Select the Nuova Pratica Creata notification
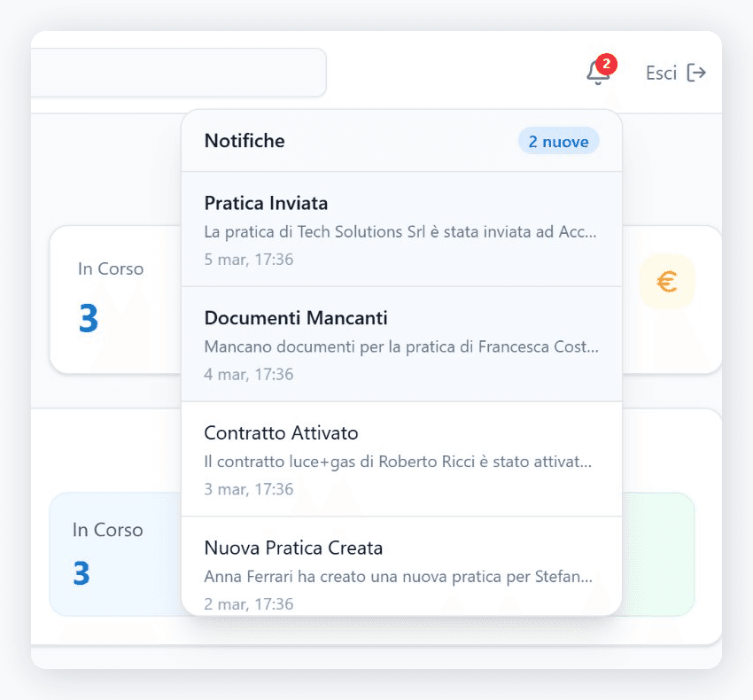Image resolution: width=753 pixels, height=700 pixels. pyautogui.click(x=292, y=548)
